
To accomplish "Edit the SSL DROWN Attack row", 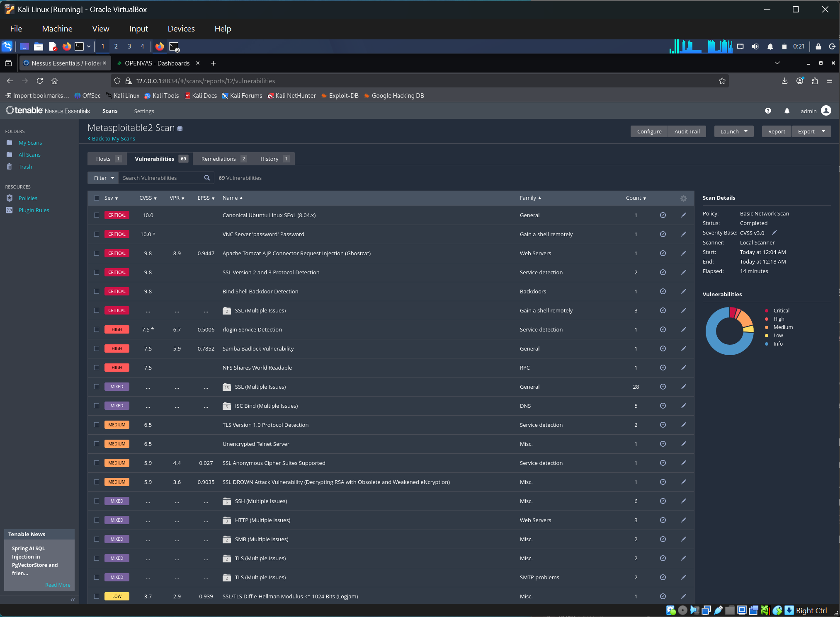I will click(x=684, y=482).
